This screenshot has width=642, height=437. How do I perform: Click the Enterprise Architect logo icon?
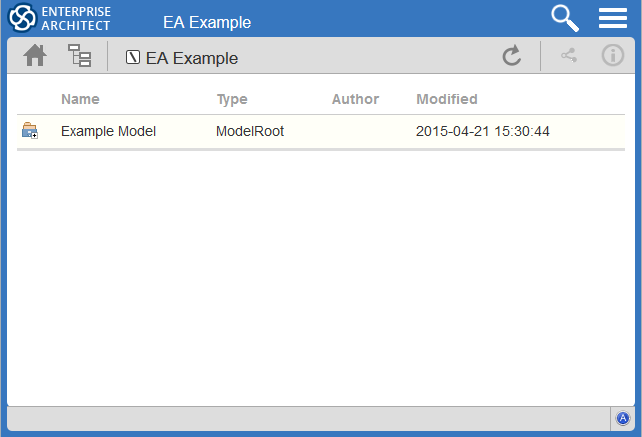tap(22, 18)
